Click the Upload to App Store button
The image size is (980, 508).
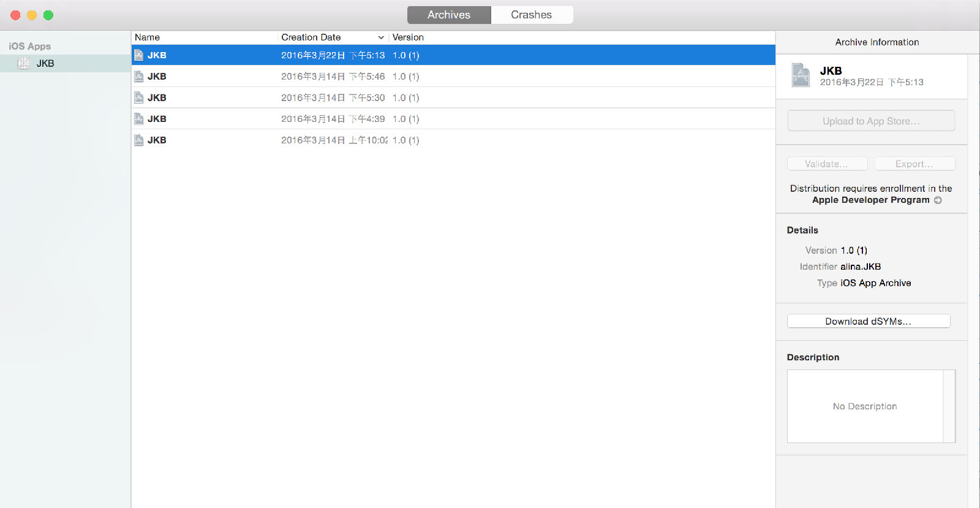870,121
